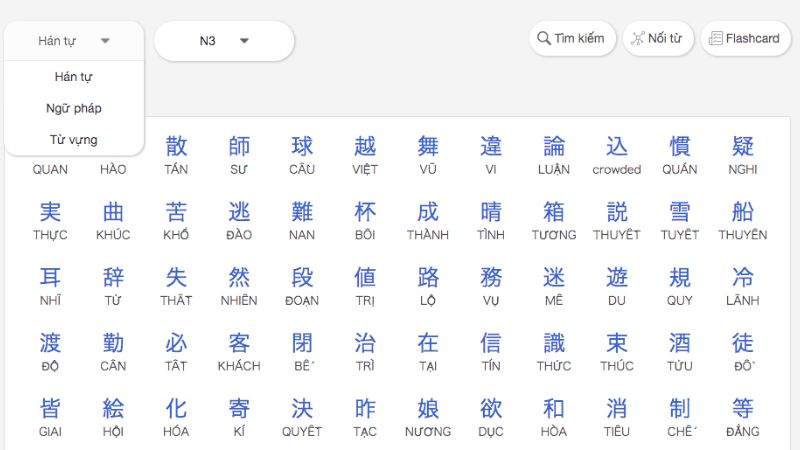Choose kanji 信 TÍN
Screen dimensions: 800x450
coord(491,352)
